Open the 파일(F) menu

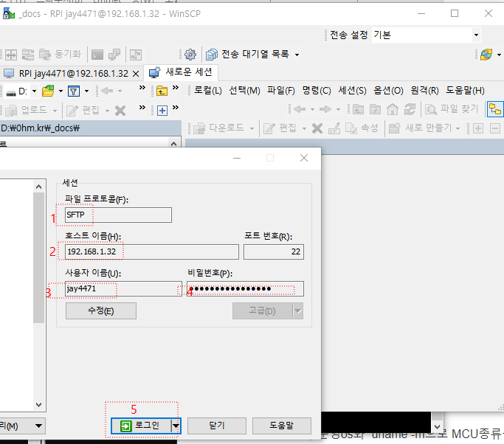(281, 91)
